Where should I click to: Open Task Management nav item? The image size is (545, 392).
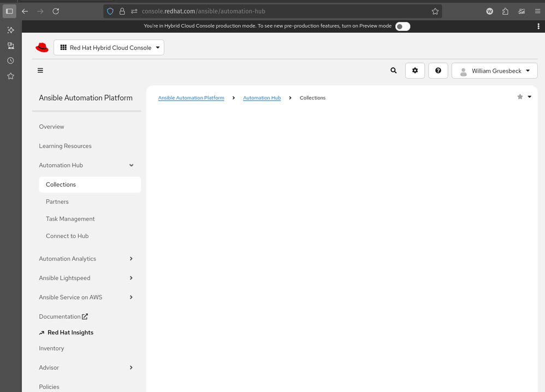[70, 219]
